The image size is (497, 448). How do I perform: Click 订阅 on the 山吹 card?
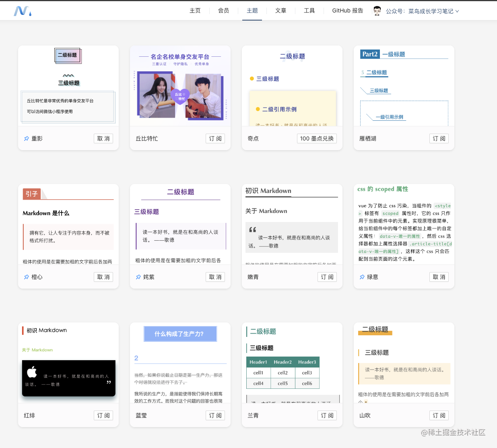[x=439, y=415]
